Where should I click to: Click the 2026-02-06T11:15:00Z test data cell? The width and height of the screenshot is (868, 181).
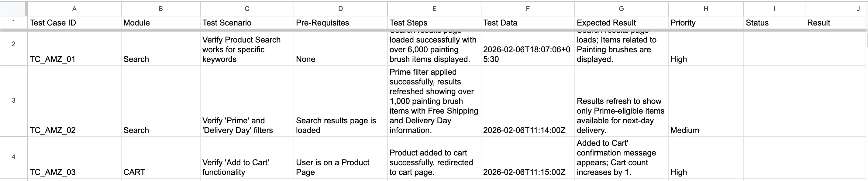pos(528,157)
